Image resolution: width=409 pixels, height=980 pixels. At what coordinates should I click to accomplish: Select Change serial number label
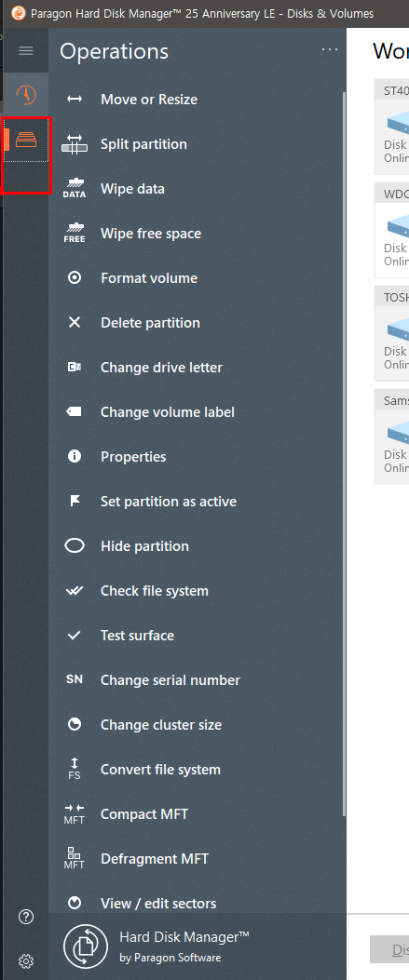click(170, 680)
